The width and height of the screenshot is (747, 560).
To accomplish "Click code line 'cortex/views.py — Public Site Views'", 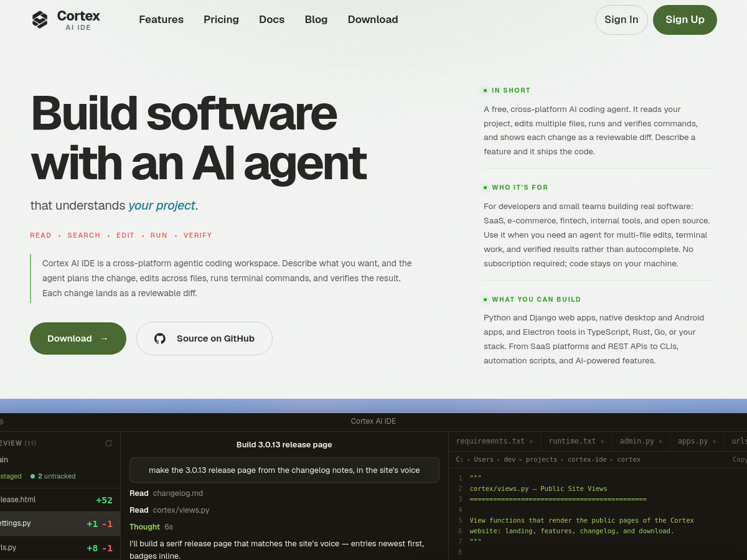I will (538, 488).
